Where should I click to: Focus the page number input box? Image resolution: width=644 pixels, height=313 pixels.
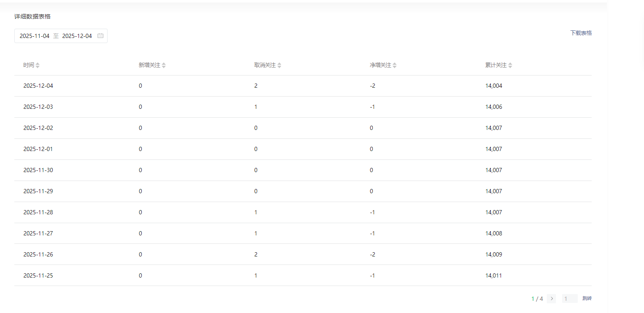[569, 299]
